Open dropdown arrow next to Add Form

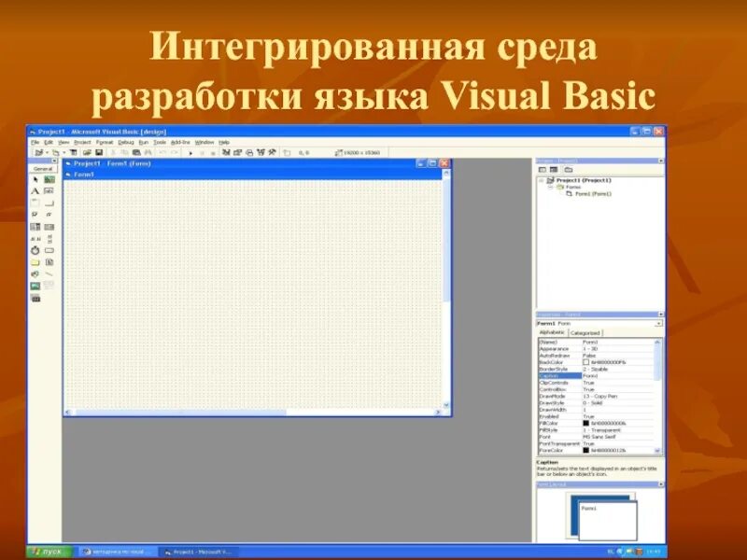point(64,152)
